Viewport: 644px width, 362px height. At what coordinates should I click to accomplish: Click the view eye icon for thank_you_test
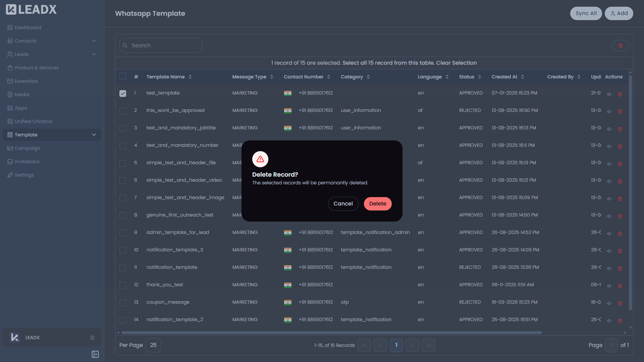coord(609,286)
